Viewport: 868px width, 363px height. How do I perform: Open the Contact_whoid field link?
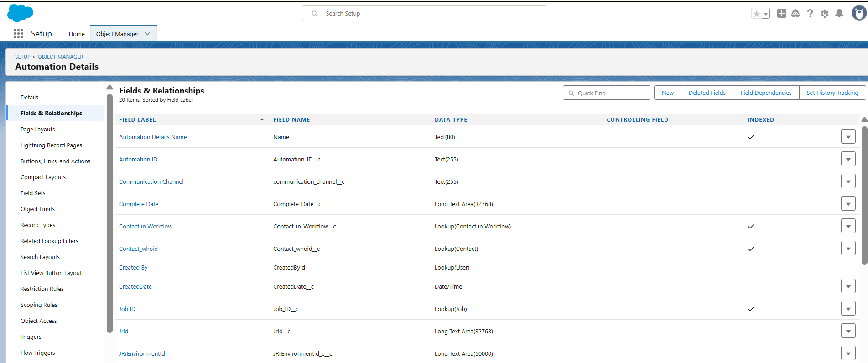point(138,249)
